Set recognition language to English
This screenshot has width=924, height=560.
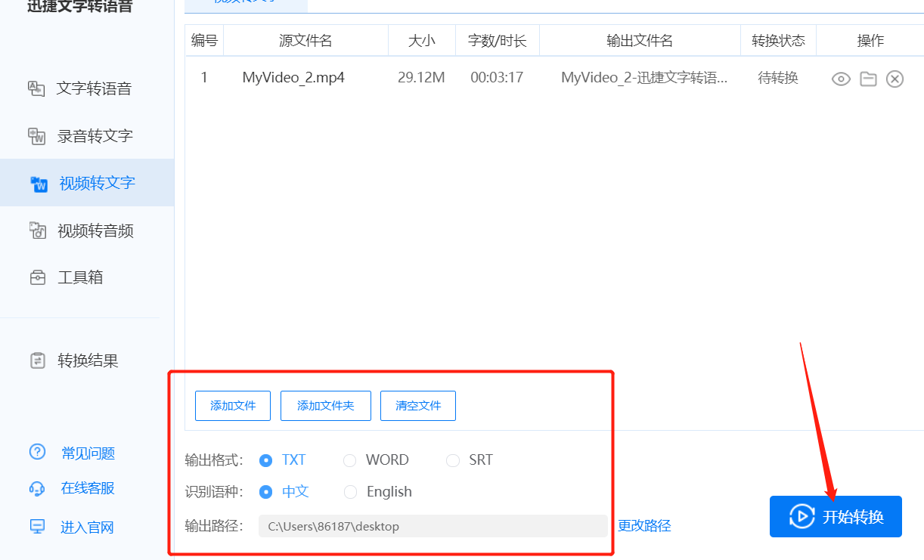click(x=349, y=492)
